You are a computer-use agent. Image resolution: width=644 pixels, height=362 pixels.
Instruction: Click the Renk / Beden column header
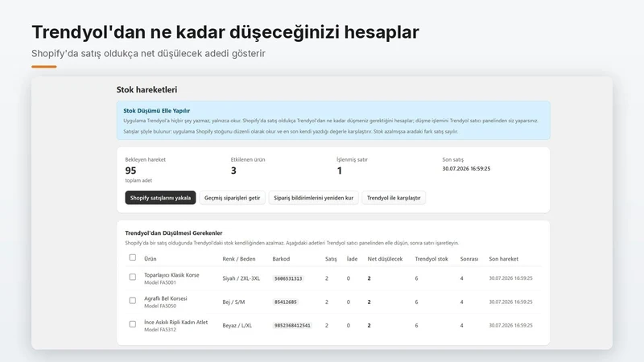click(239, 259)
